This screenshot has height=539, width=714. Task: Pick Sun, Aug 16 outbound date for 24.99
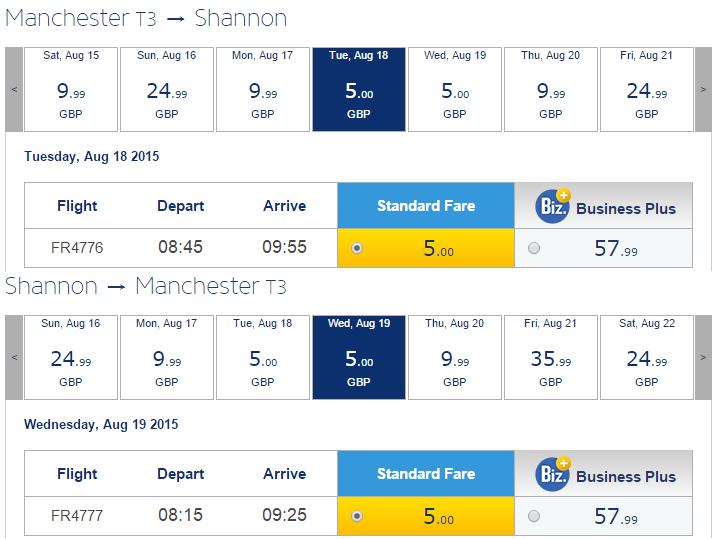pos(167,89)
